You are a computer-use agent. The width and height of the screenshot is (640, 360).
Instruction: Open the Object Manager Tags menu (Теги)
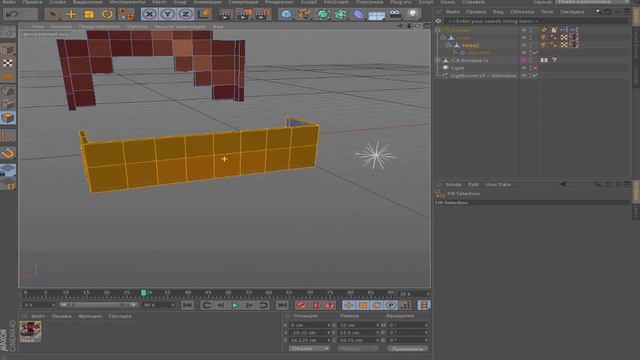(x=547, y=12)
